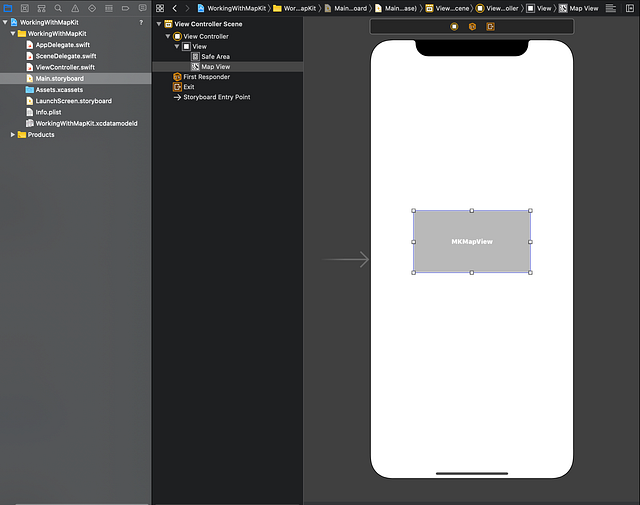Collapse the WorkingWithMapKit group folder
Viewport: 640px width, 505px height.
13,33
